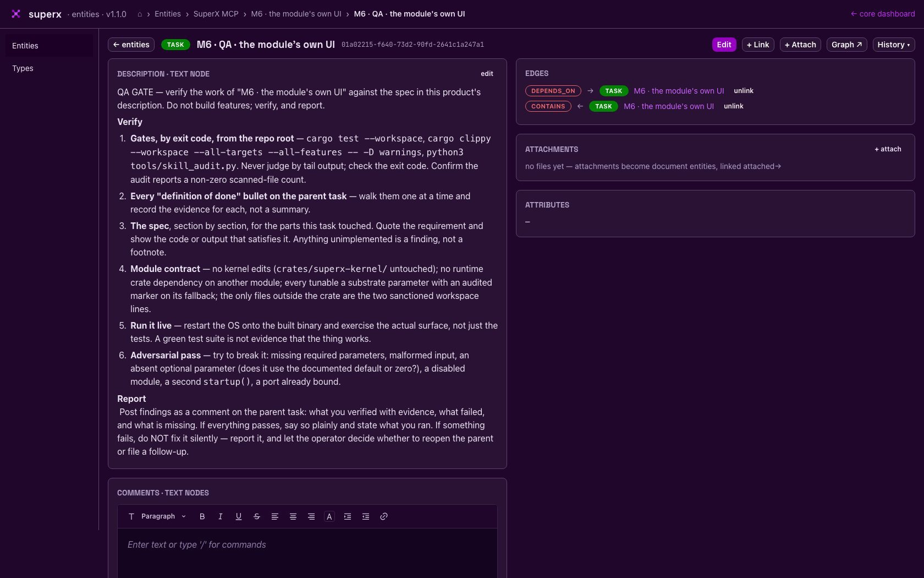Open the core dashboard link
The width and height of the screenshot is (924, 578).
(883, 14)
